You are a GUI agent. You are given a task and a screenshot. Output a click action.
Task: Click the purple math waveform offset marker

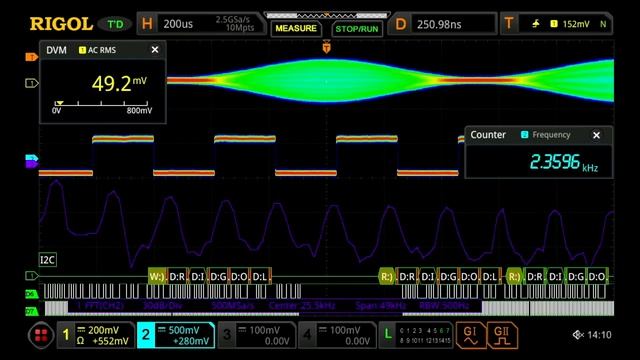(x=31, y=164)
